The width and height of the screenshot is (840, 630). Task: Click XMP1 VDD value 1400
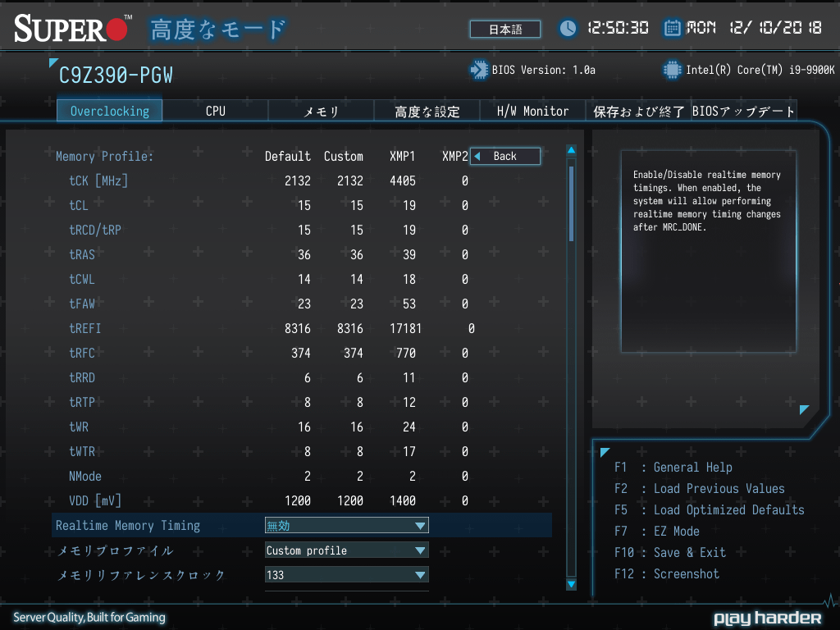pyautogui.click(x=403, y=501)
